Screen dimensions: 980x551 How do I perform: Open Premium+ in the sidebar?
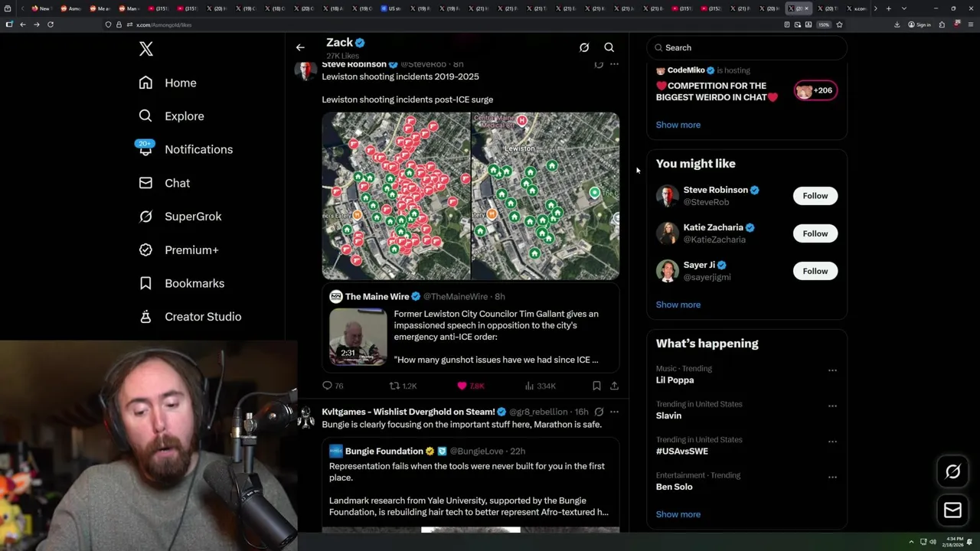click(178, 249)
